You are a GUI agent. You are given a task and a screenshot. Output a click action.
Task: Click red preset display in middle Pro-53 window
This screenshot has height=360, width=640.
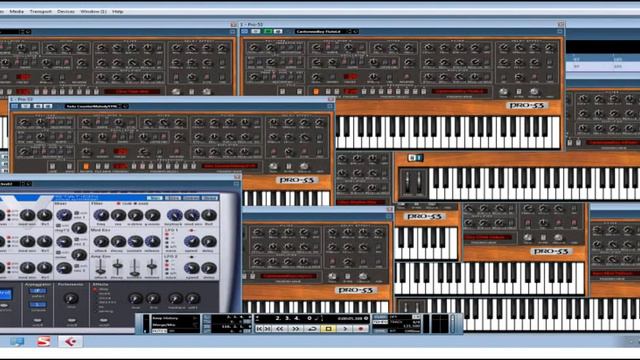(230, 166)
